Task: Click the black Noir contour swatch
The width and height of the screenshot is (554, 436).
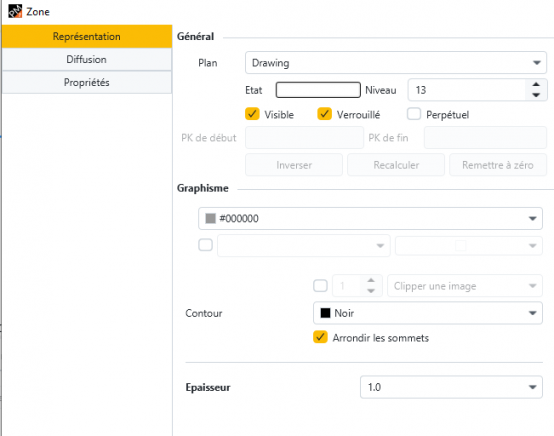Action: [x=325, y=313]
